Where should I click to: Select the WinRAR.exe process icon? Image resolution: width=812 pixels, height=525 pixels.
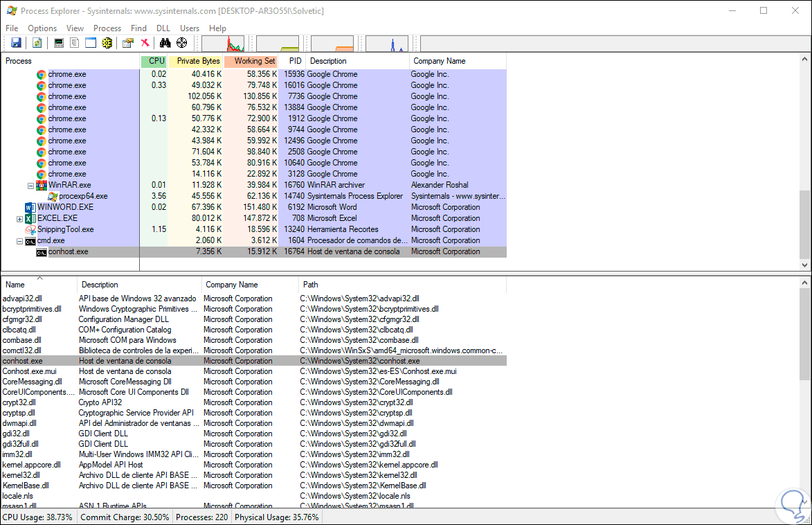point(42,185)
